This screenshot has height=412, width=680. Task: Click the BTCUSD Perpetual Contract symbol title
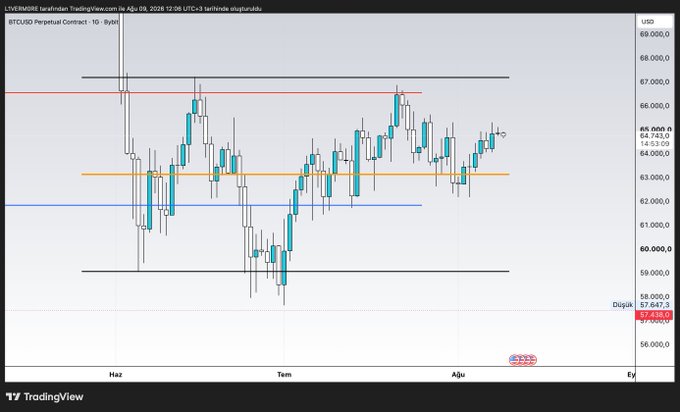tap(63, 22)
